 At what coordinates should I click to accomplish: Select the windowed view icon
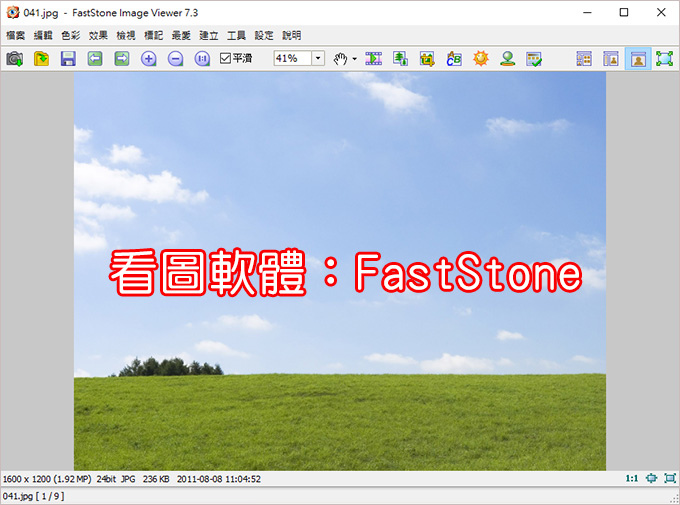(638, 59)
